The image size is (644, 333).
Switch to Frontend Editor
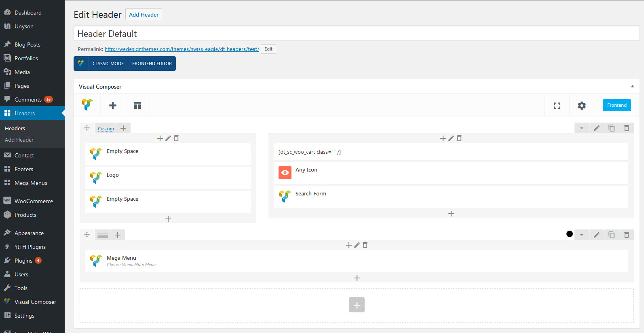coord(152,64)
